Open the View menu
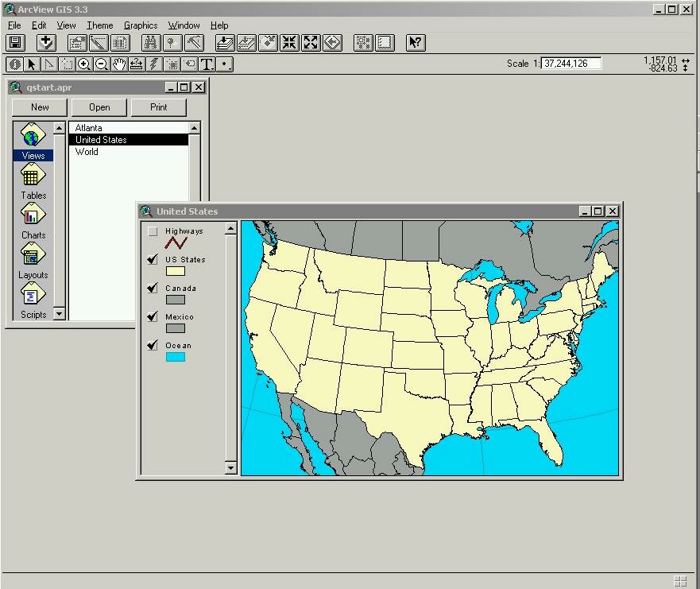This screenshot has width=700, height=589. click(x=66, y=25)
